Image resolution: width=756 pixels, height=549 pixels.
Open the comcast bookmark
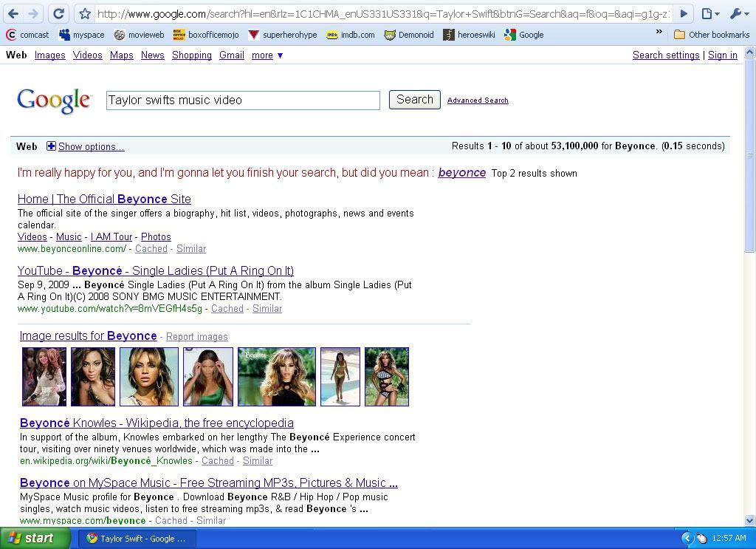pos(27,35)
